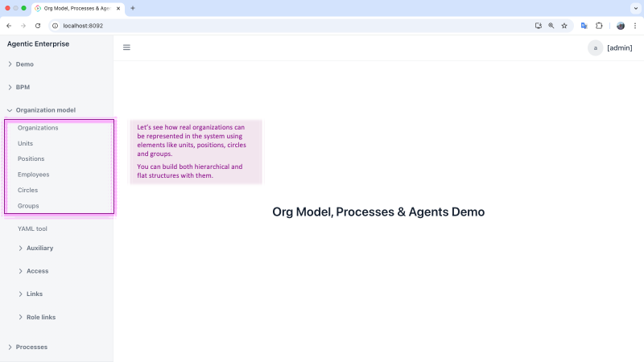The image size is (644, 362).
Task: Open the Groups menu item
Action: tap(28, 206)
